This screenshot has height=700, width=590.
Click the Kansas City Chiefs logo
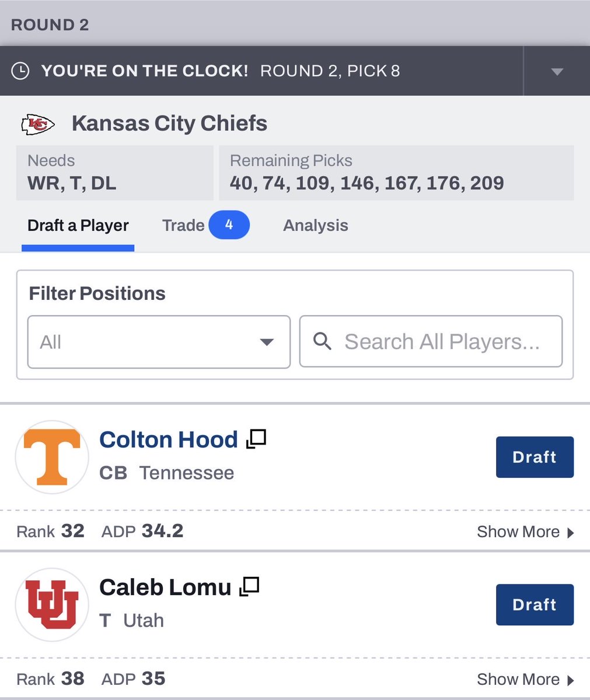pyautogui.click(x=38, y=124)
